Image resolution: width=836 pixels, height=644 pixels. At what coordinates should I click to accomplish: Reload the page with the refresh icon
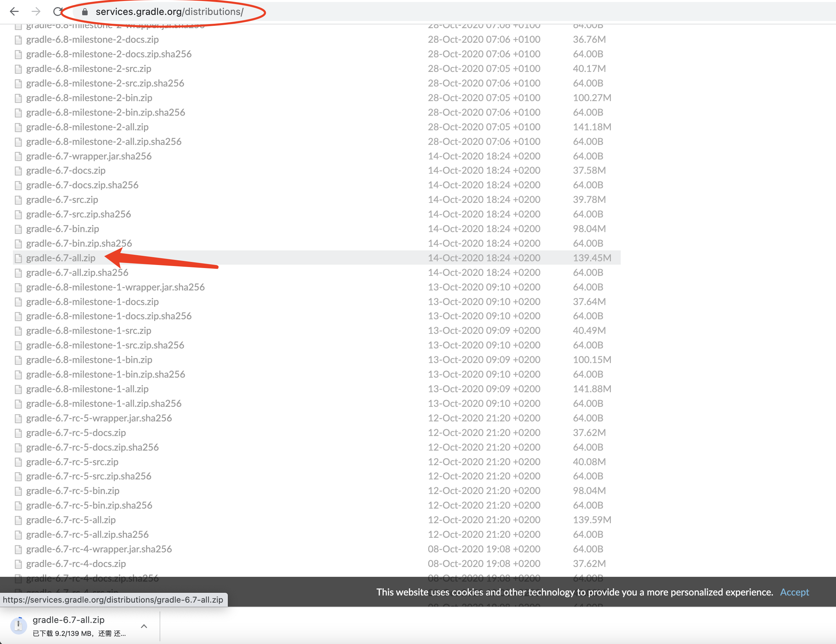click(57, 12)
